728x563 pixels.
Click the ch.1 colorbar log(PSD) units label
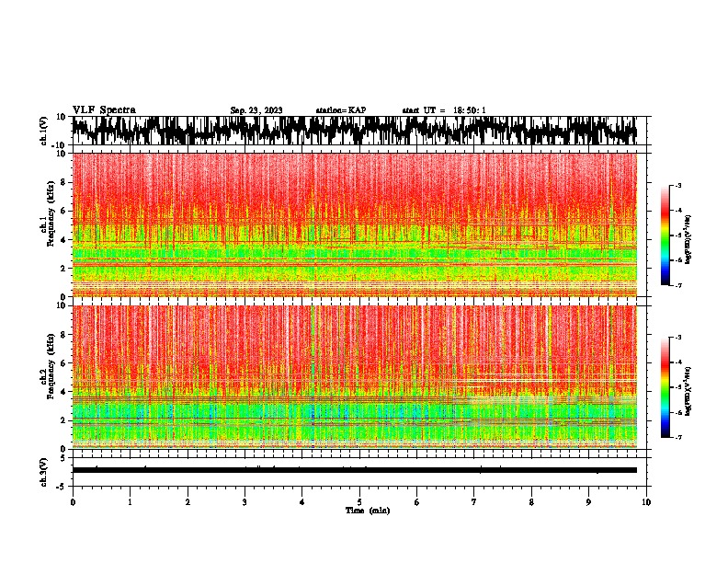click(688, 240)
